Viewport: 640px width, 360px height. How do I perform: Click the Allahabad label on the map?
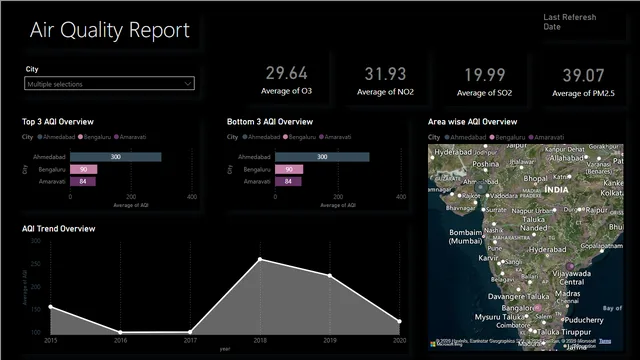pyautogui.click(x=566, y=158)
